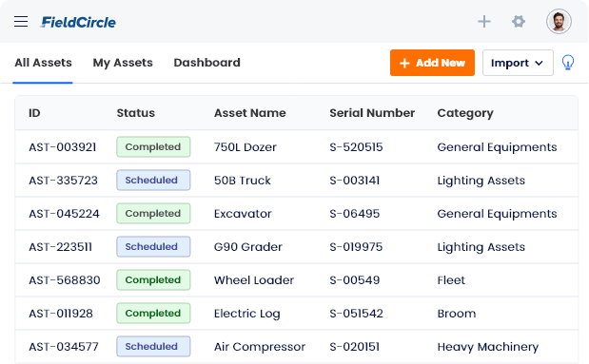This screenshot has width=589, height=364.
Task: Click Completed badge for Wheel Loader
Action: (153, 279)
